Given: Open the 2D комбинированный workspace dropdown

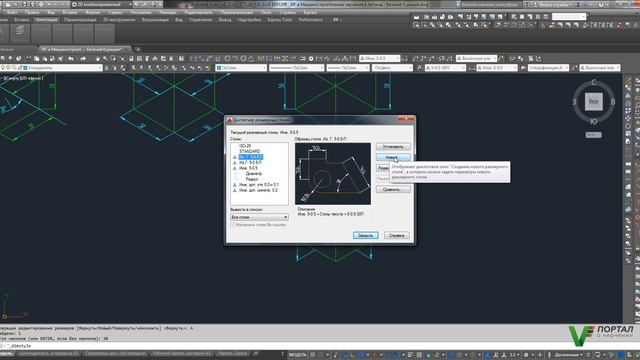Looking at the screenshot, I should point(101,4).
